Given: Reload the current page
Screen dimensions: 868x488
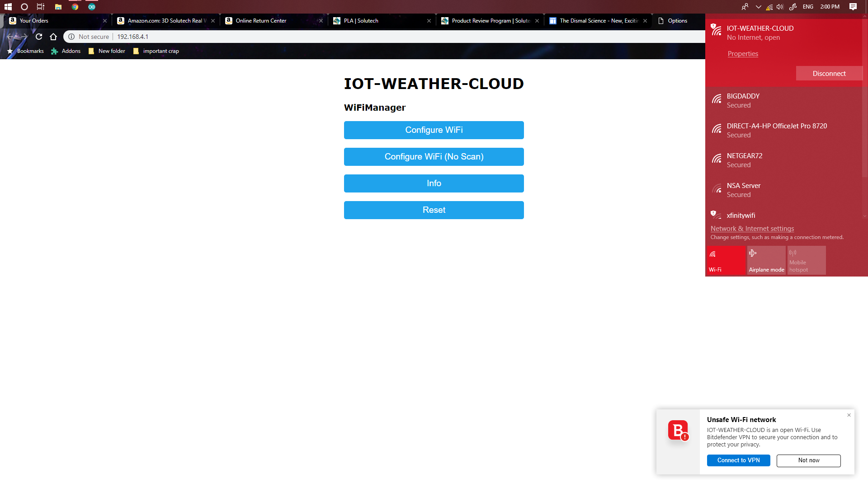Looking at the screenshot, I should [38, 37].
